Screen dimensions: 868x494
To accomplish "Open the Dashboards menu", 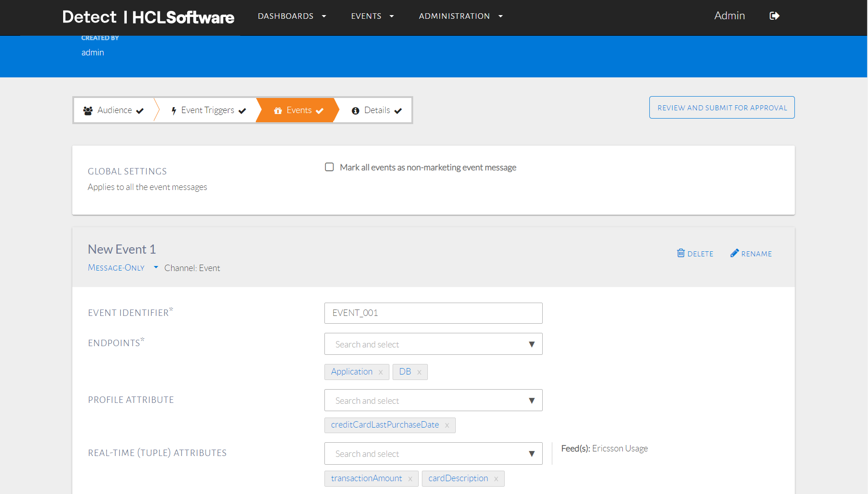I will (x=292, y=16).
